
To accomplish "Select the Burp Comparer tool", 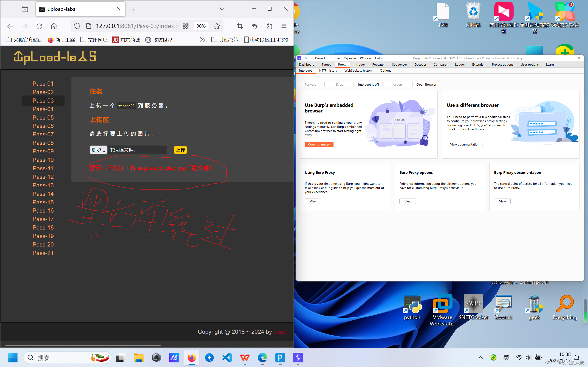I will [441, 64].
